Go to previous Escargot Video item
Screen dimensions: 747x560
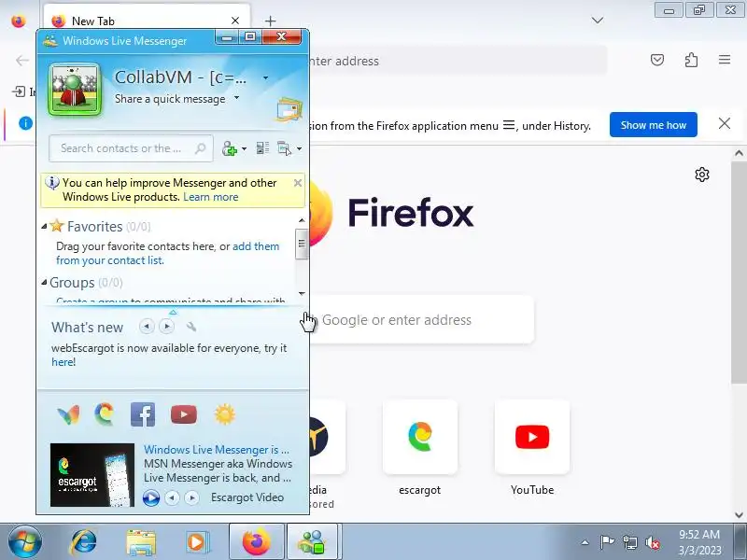coord(172,498)
